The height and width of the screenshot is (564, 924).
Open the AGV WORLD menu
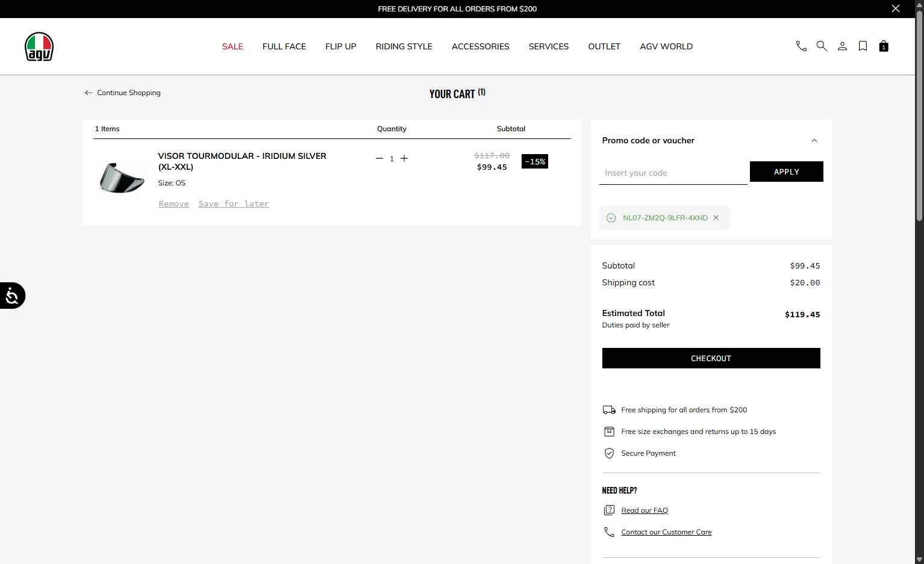pyautogui.click(x=666, y=46)
